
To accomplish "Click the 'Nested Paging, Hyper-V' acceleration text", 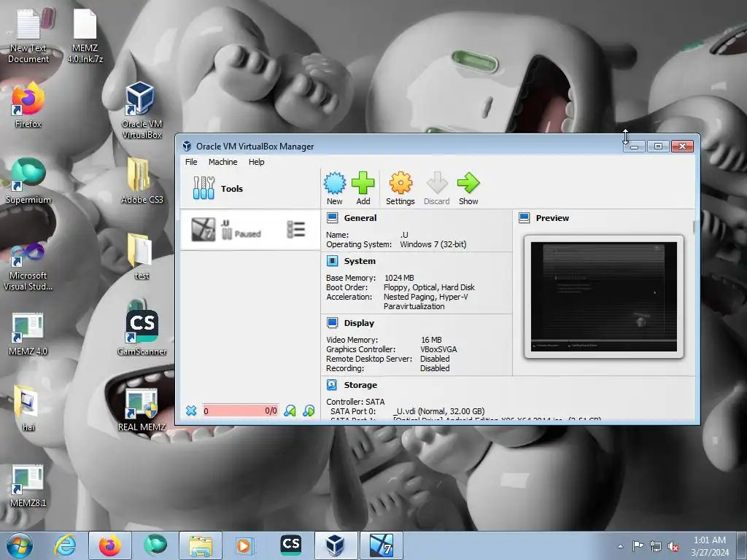I will pyautogui.click(x=426, y=297).
